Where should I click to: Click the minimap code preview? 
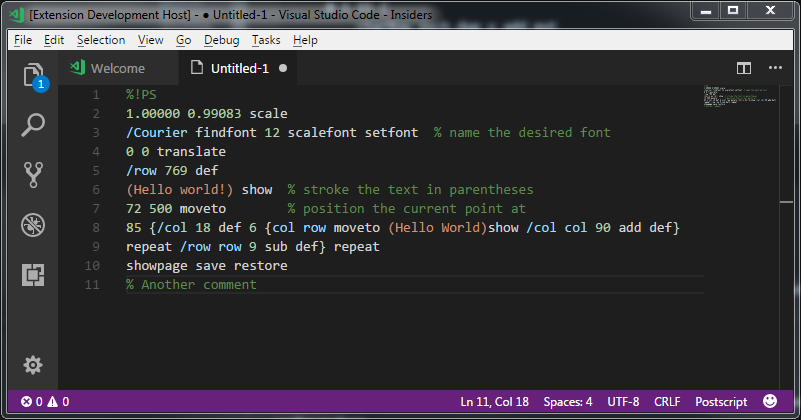point(740,96)
